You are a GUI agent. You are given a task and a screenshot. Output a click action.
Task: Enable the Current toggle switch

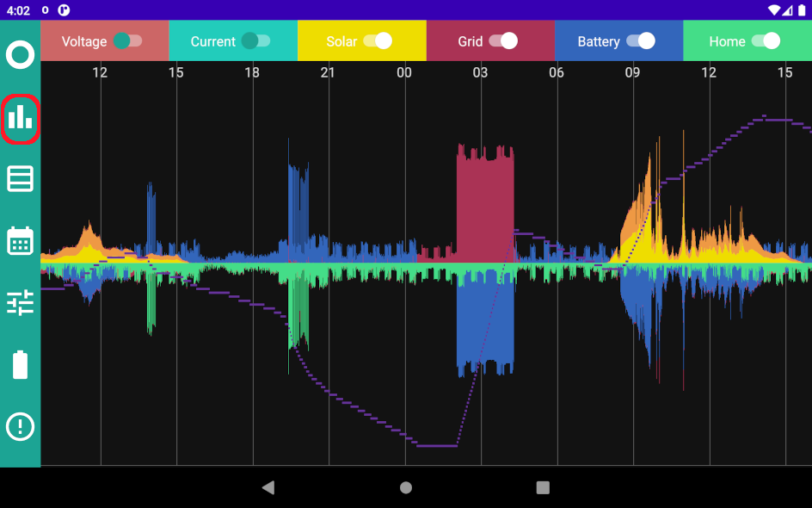(x=255, y=41)
